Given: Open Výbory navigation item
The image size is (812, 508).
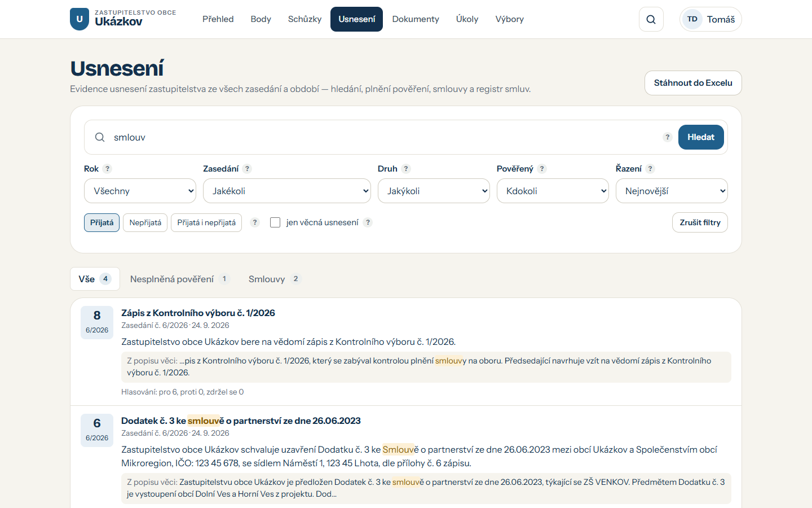Looking at the screenshot, I should tap(510, 19).
